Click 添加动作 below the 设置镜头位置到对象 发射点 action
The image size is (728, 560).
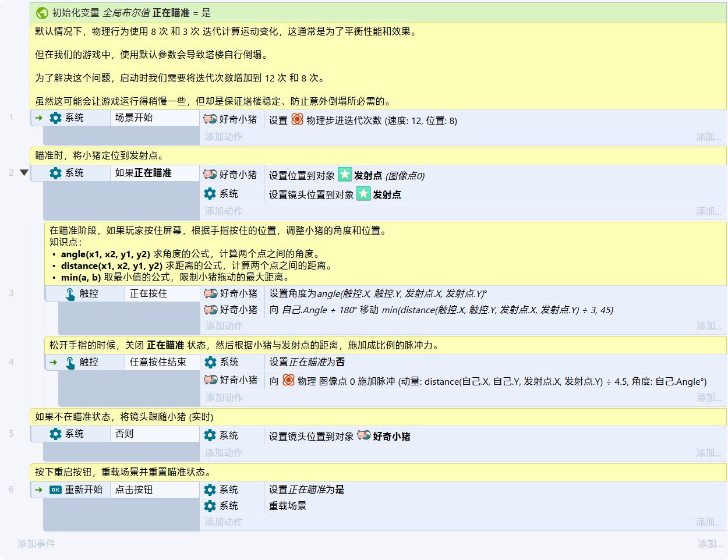click(x=224, y=211)
